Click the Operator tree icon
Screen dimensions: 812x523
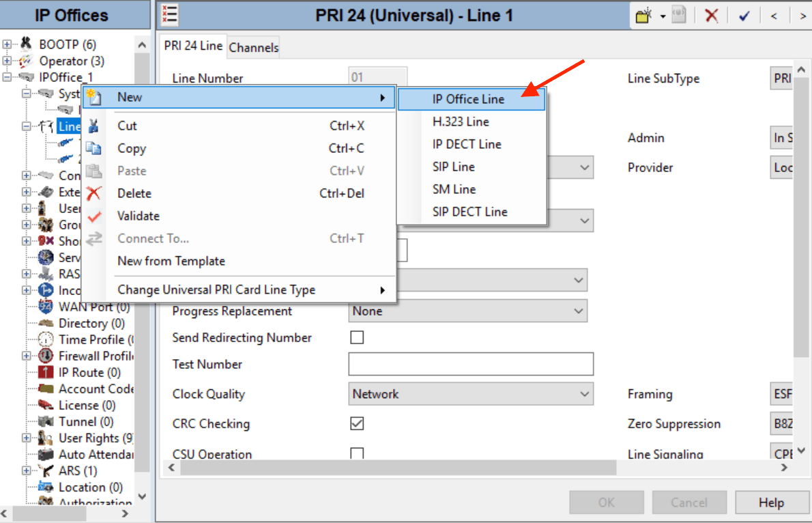[x=25, y=61]
